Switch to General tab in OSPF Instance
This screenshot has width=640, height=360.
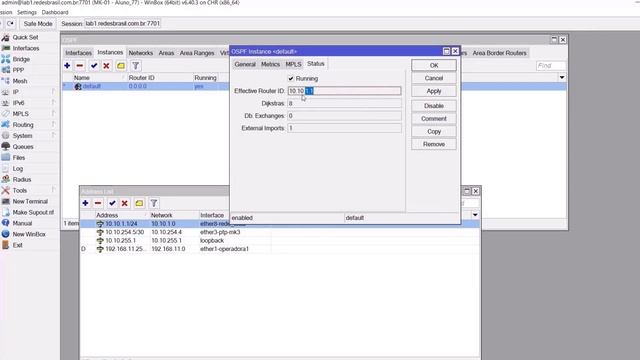(245, 64)
